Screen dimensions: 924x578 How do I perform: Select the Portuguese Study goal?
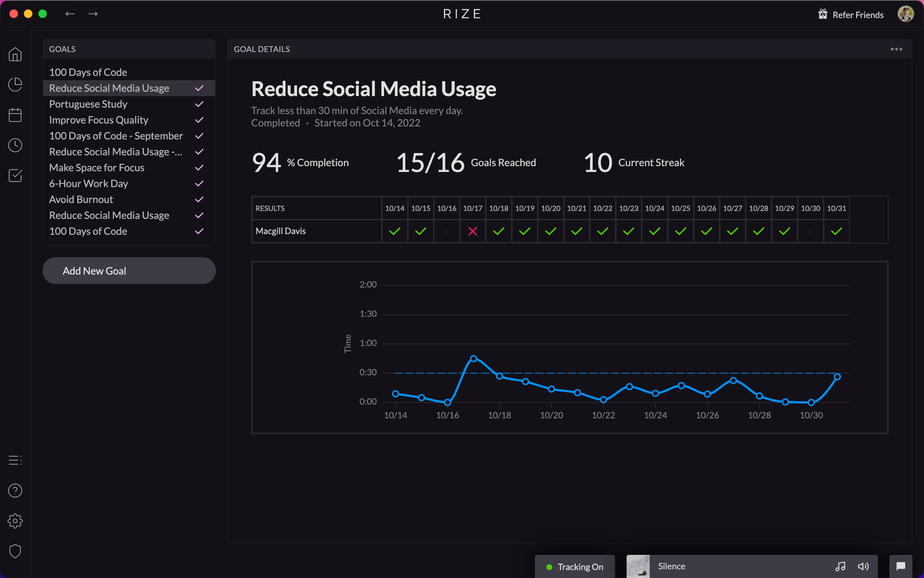[x=129, y=104]
